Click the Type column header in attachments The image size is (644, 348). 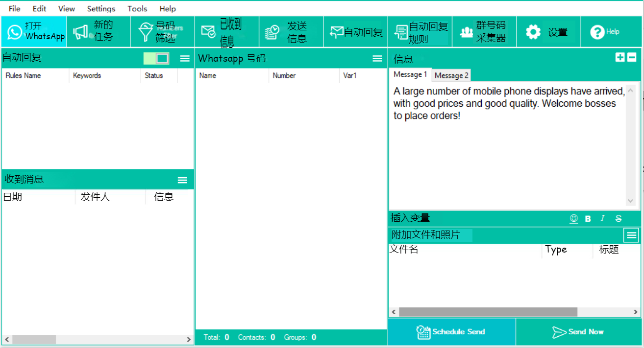tap(567, 250)
